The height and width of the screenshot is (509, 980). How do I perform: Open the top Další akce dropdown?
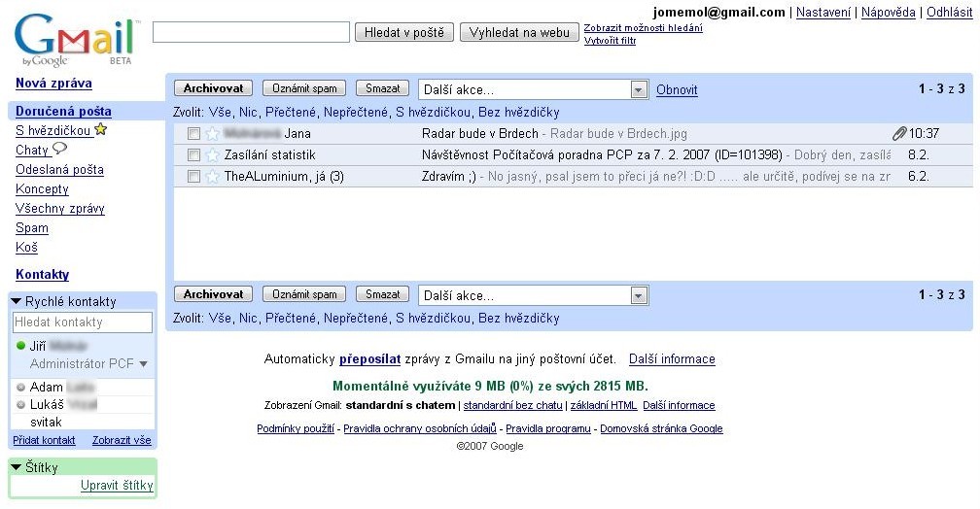(x=533, y=89)
